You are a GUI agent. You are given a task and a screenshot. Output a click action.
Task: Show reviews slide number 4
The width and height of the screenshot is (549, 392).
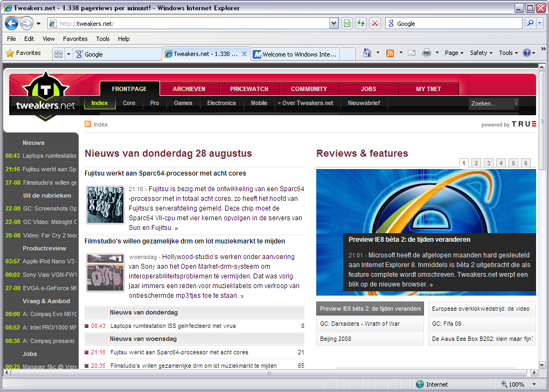click(501, 163)
